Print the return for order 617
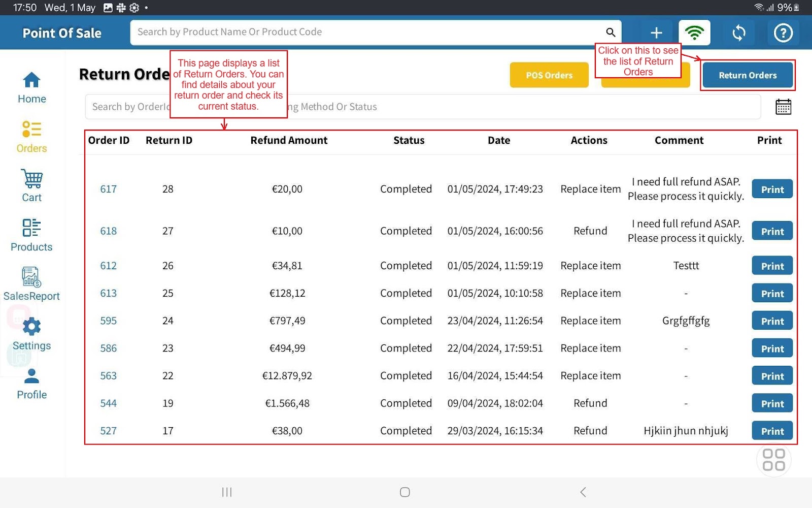The height and width of the screenshot is (508, 812). coord(772,189)
